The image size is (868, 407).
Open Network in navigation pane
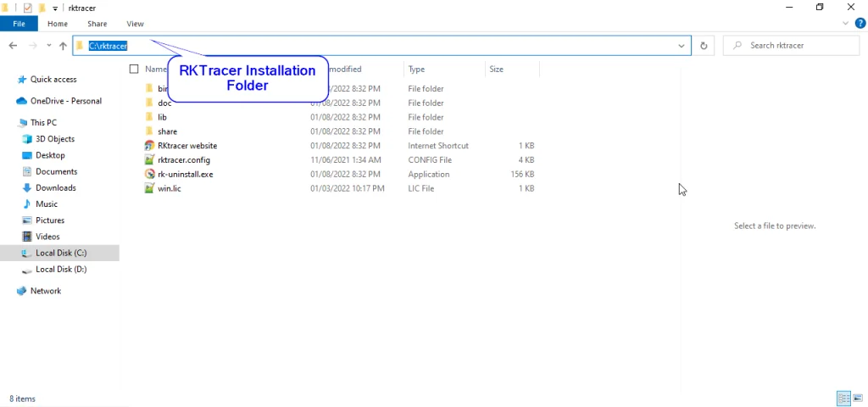click(x=46, y=292)
